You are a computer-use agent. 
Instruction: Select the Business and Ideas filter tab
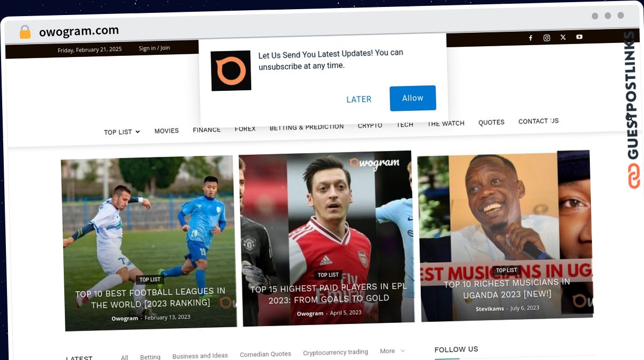[200, 356]
